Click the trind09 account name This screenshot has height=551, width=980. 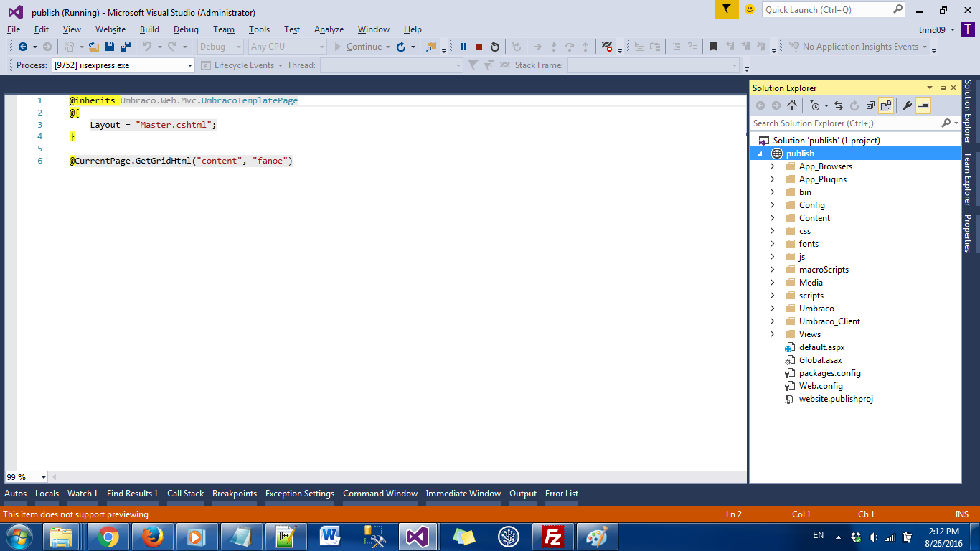click(x=933, y=29)
